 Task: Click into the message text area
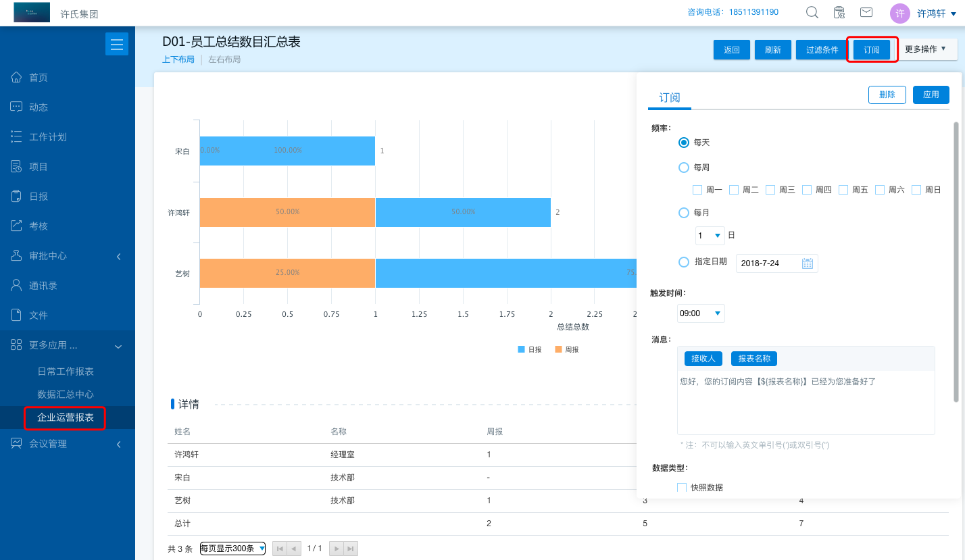point(806,403)
